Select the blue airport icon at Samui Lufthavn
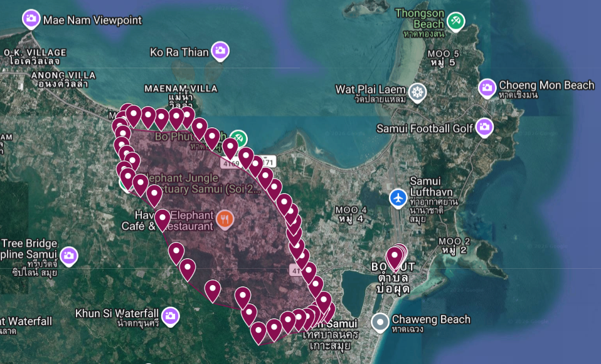 point(398,199)
